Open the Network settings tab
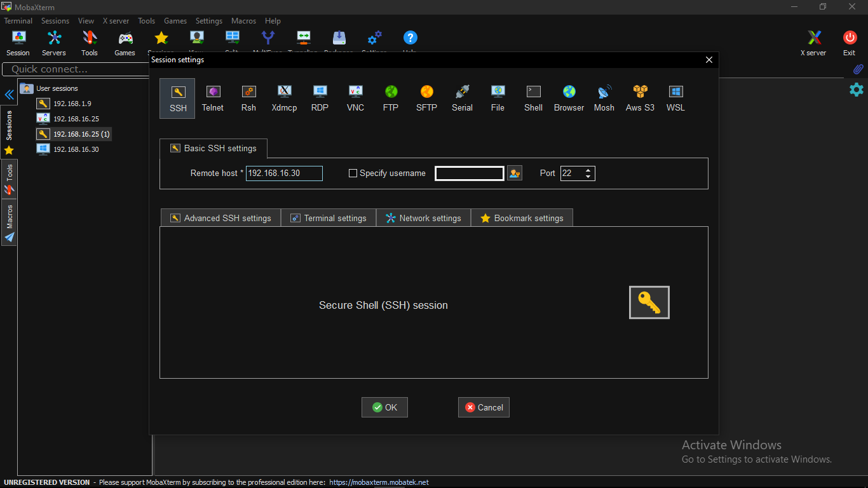The image size is (868, 488). click(423, 218)
